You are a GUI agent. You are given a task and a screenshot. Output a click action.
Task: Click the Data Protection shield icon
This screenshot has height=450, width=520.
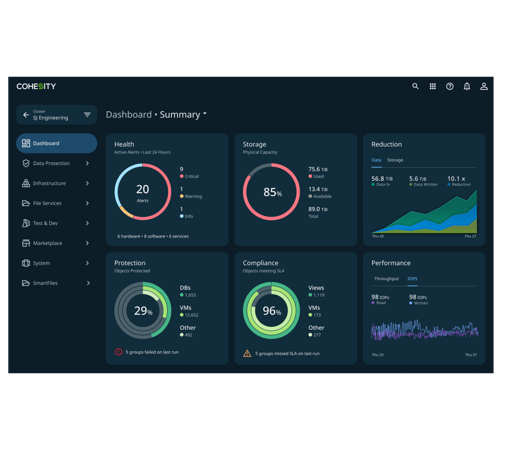tap(26, 163)
